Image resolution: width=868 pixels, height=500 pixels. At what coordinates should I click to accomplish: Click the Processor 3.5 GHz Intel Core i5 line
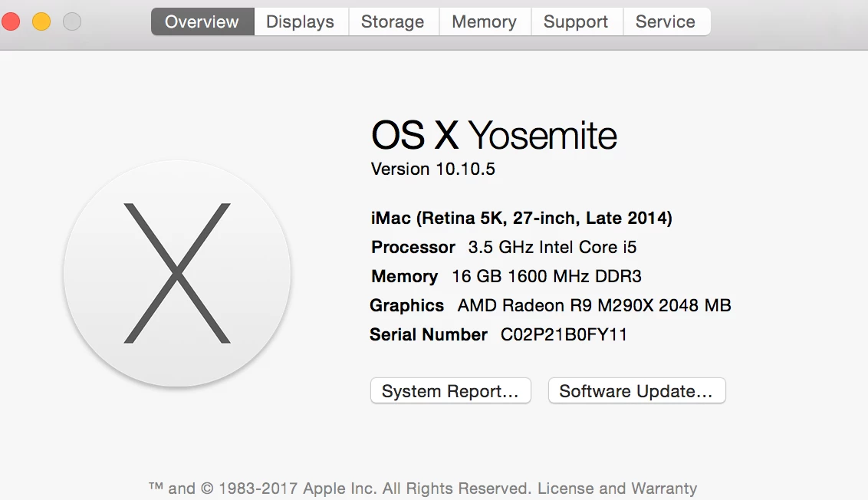[x=504, y=248]
